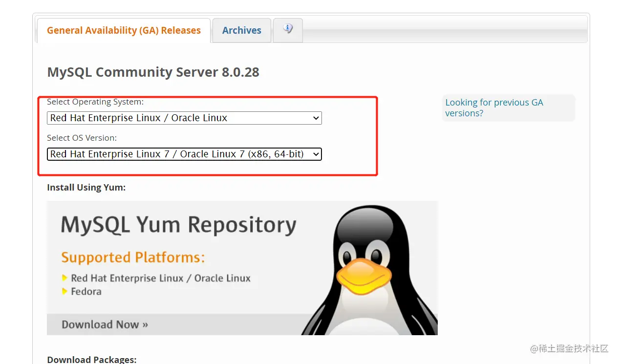The height and width of the screenshot is (364, 619).
Task: Click the 'Select OS Version:' label
Action: (x=82, y=138)
